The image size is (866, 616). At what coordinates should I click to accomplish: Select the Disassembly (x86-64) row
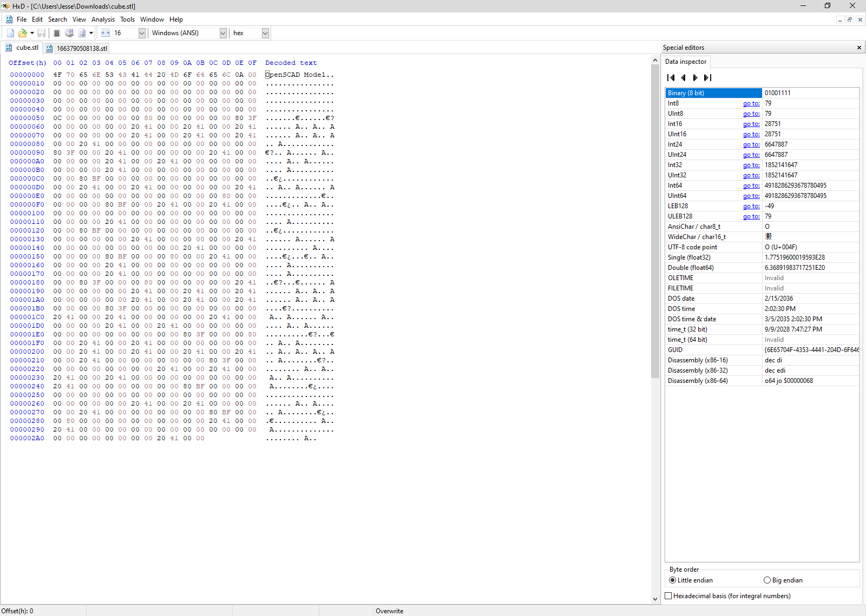point(762,381)
